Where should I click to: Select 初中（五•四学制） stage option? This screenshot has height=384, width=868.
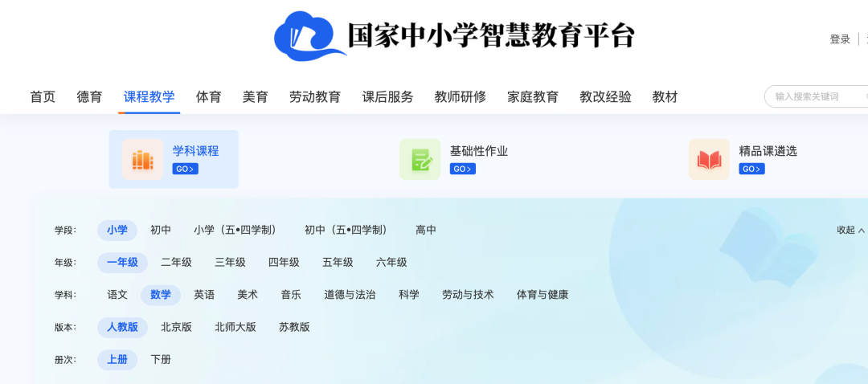pos(346,231)
